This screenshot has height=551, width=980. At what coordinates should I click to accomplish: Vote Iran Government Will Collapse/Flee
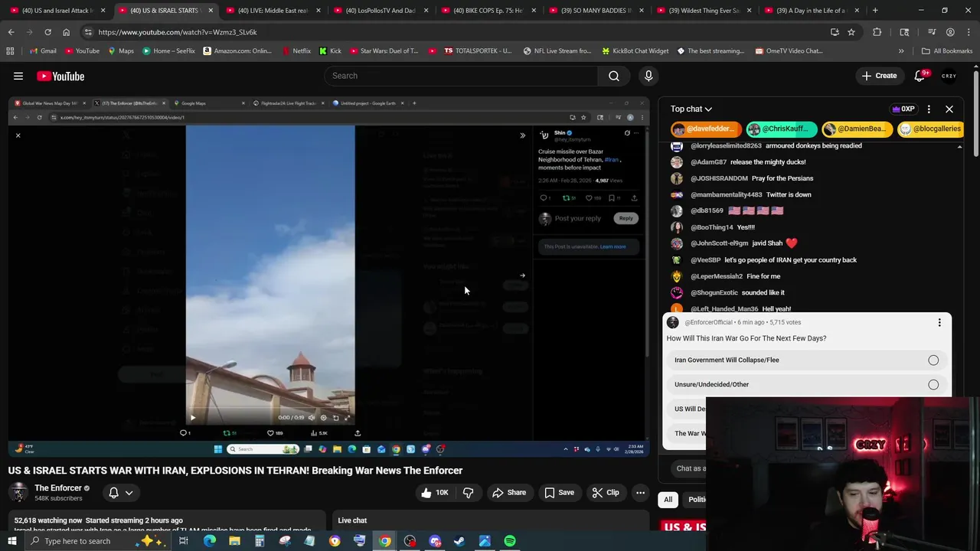point(807,360)
